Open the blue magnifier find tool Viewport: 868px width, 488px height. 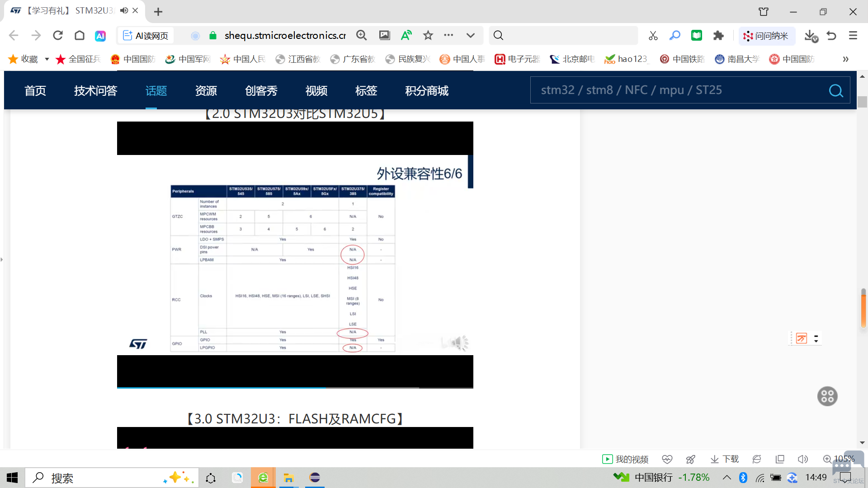pyautogui.click(x=675, y=35)
